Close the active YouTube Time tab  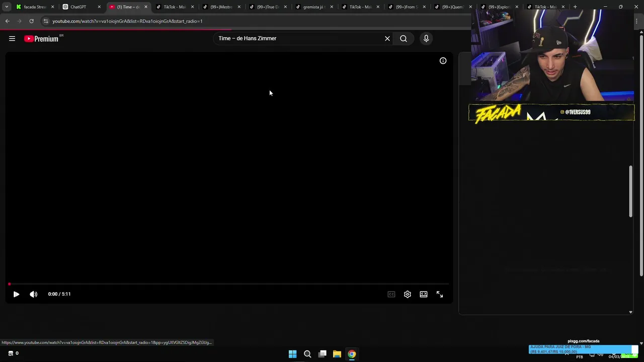click(x=146, y=7)
